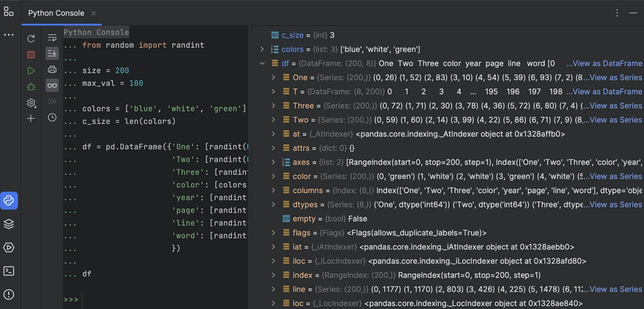Viewport: 644px width, 309px height.
Task: Click the console input prompt line
Action: [156, 300]
